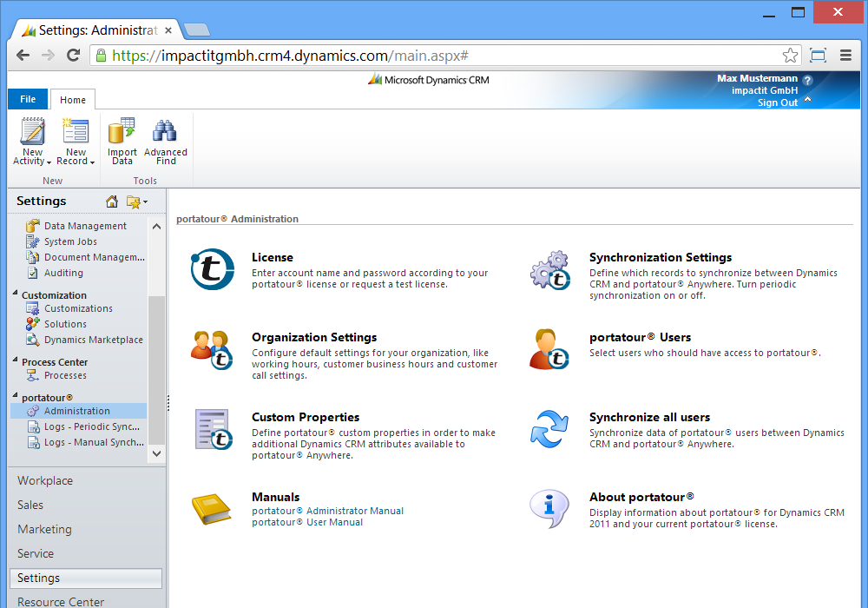Image resolution: width=868 pixels, height=608 pixels.
Task: Bookmark page with the star icon
Action: pyautogui.click(x=790, y=56)
